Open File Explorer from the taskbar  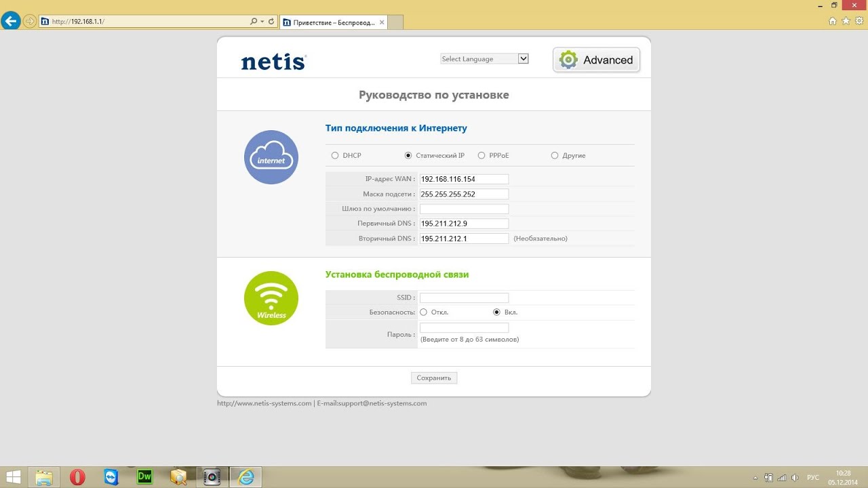point(44,477)
